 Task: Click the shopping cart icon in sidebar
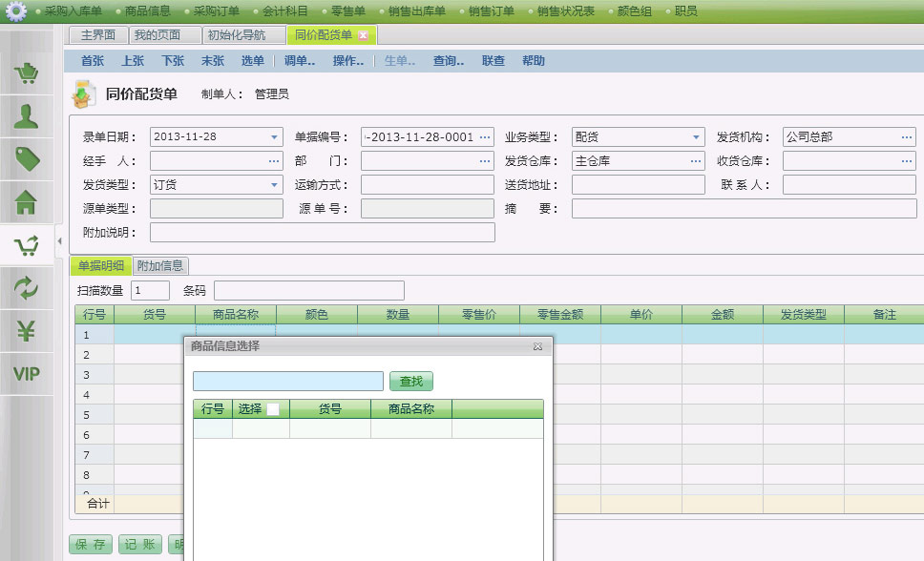pos(26,74)
